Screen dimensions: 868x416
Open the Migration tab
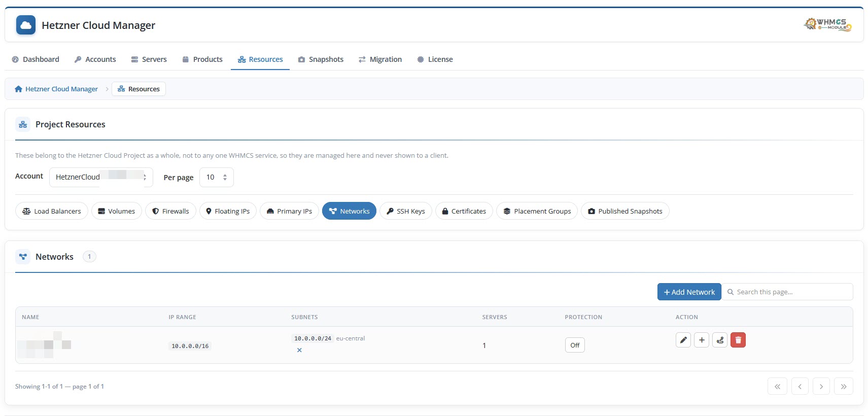[x=380, y=59]
